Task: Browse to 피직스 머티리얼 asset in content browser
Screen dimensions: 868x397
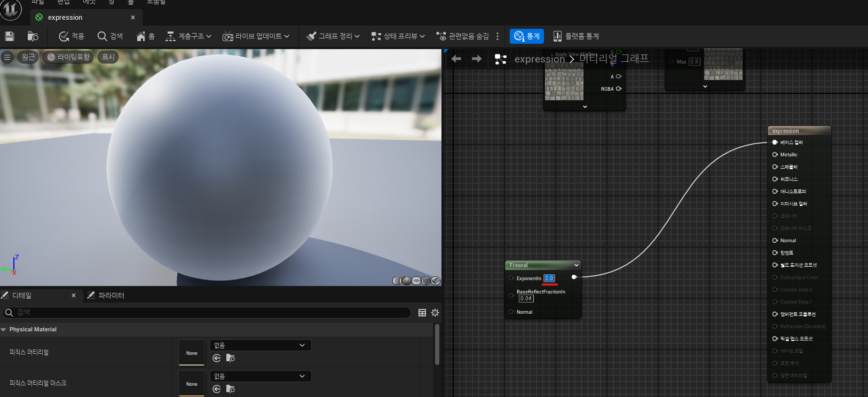Action: tap(231, 358)
